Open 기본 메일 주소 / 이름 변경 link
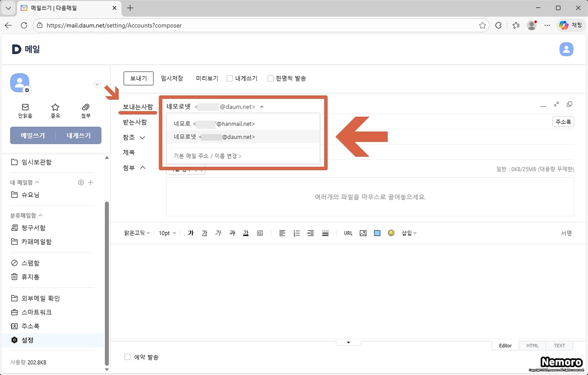This screenshot has width=588, height=375. point(207,156)
